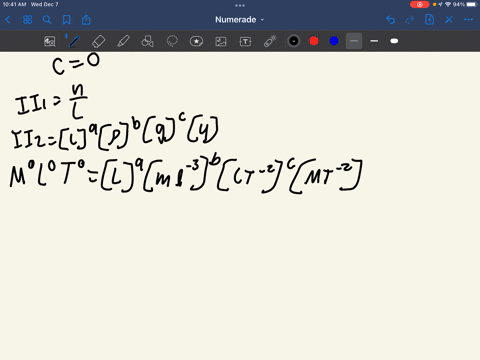The width and height of the screenshot is (480, 360).
Task: Select the Image insert tool
Action: (x=221, y=41)
